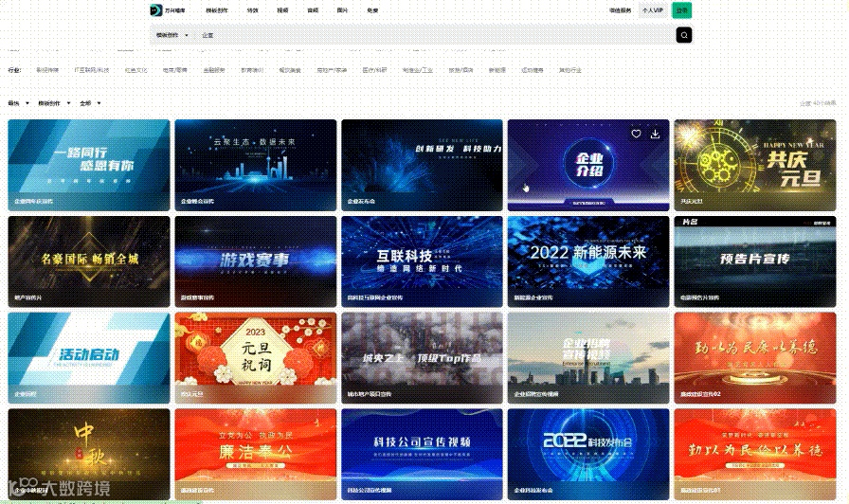Screen dimensions: 849x504
Task: Click the black search magnifier button
Action: [684, 35]
